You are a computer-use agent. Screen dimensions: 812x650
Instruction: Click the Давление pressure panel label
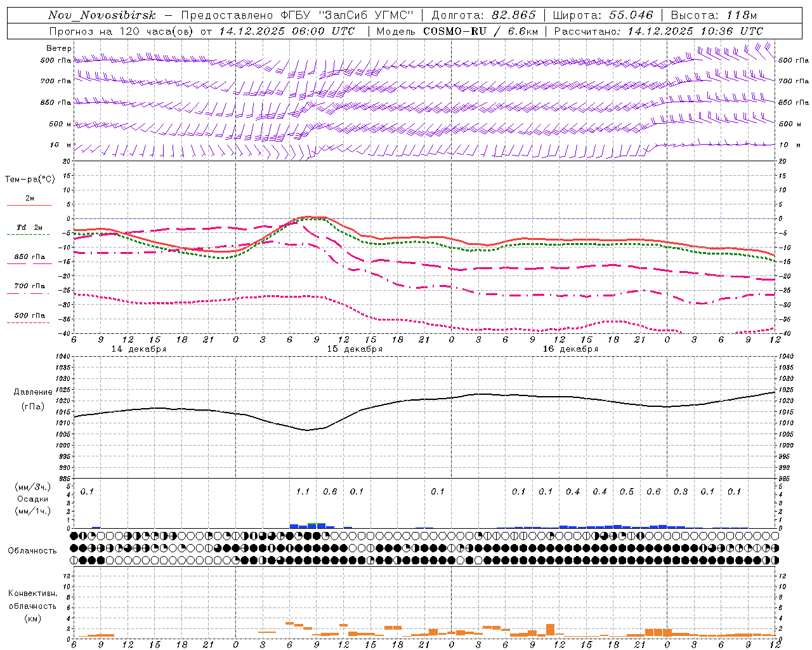click(33, 392)
